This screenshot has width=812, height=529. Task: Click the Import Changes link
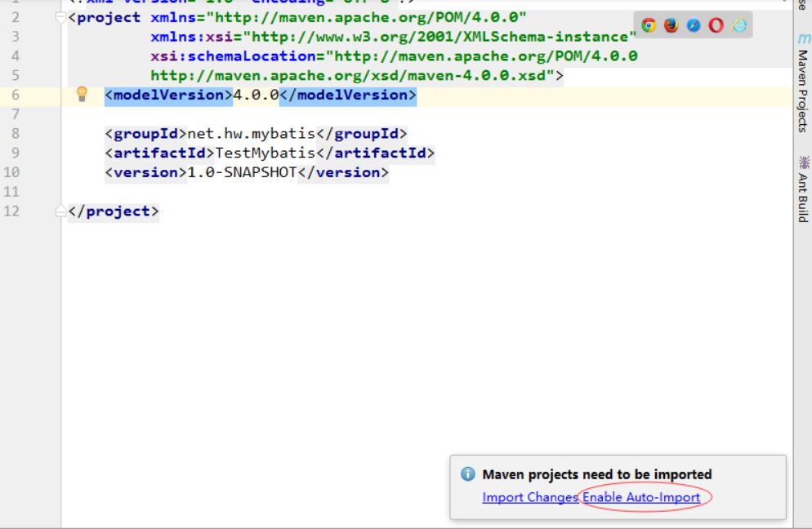[x=530, y=497]
